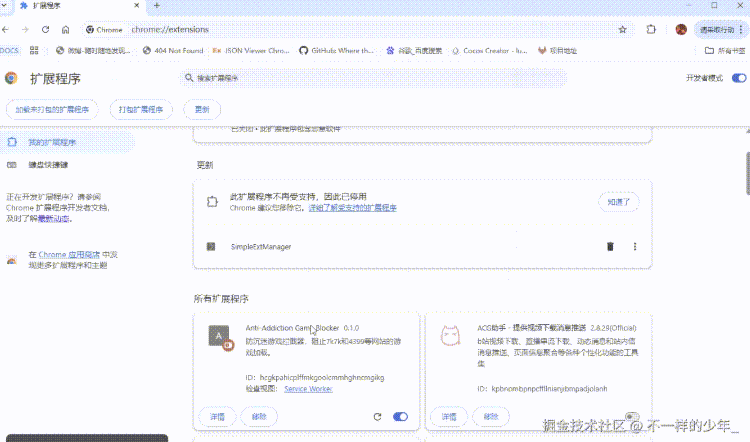Click the browser back arrow

tap(8, 29)
